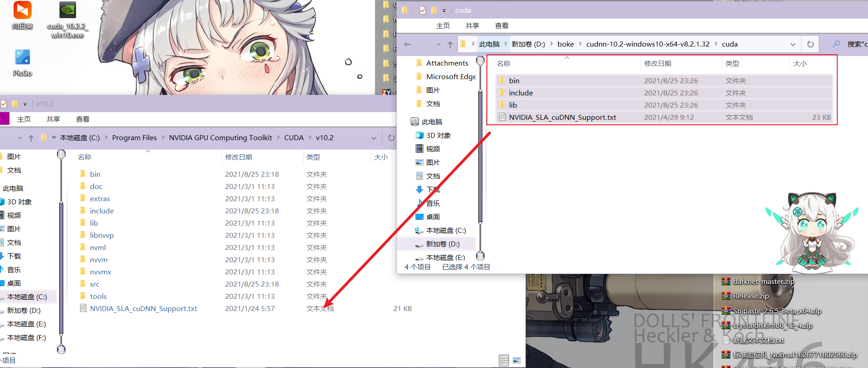Expand the chevron after CUDA in v10.2 address bar

pos(310,137)
